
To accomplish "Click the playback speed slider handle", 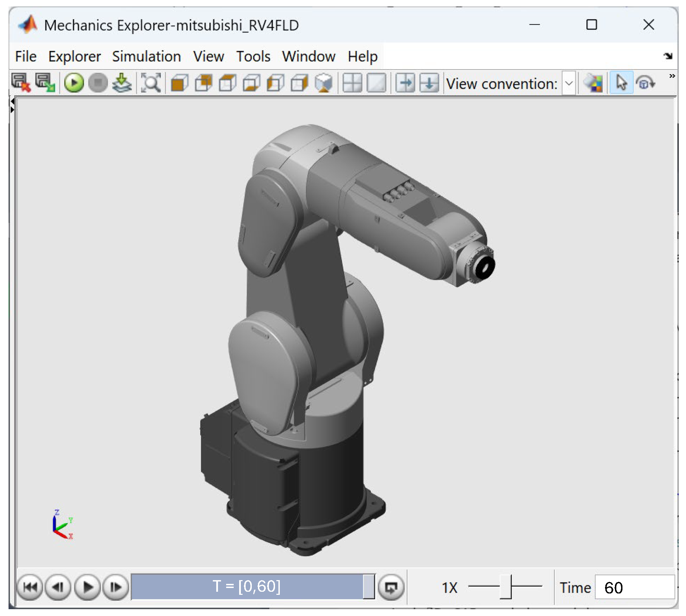I will pos(506,587).
